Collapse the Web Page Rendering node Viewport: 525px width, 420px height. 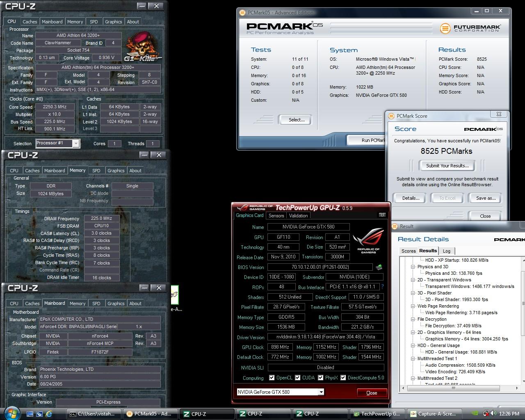[x=413, y=306]
